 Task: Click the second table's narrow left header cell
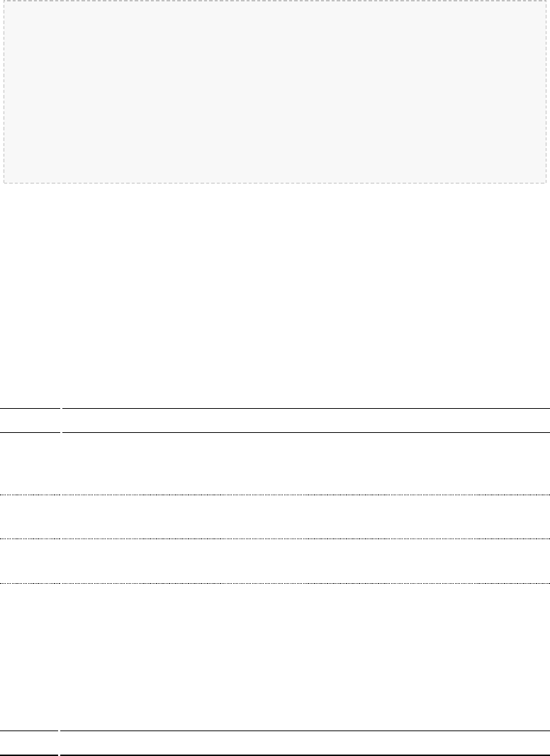click(29, 743)
